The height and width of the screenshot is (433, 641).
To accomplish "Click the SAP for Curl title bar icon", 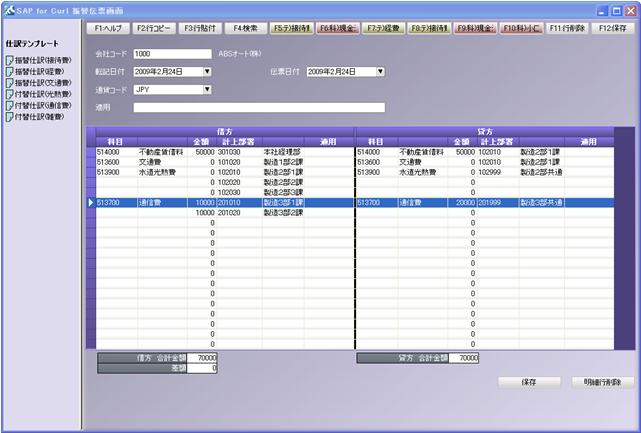I will point(9,8).
